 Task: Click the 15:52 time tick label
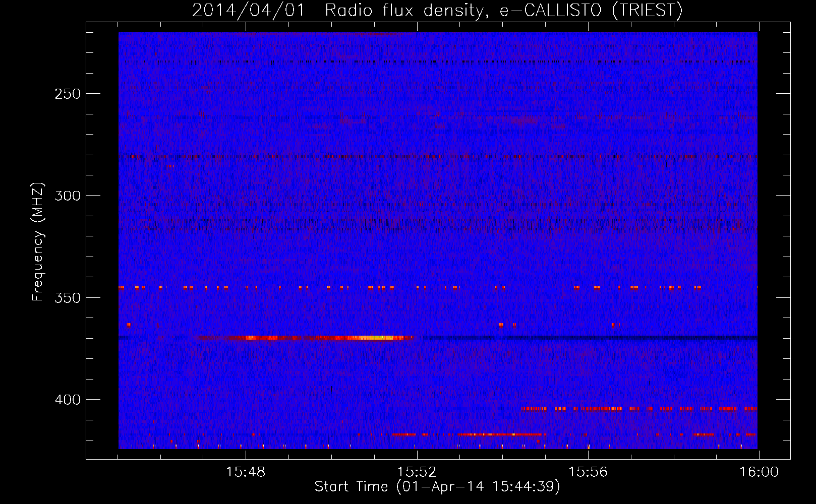[x=417, y=472]
